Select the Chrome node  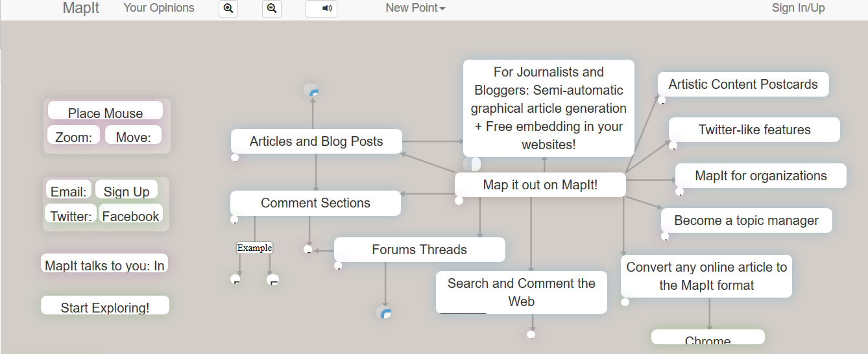tap(708, 337)
